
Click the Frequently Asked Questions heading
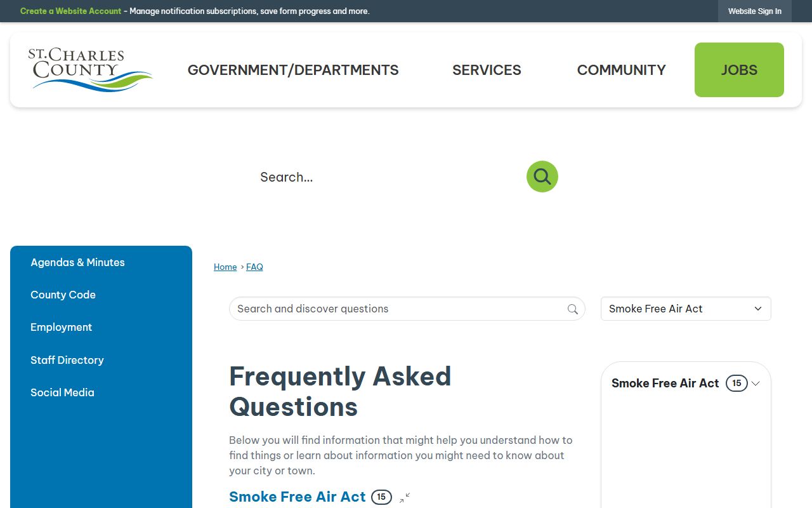click(340, 391)
